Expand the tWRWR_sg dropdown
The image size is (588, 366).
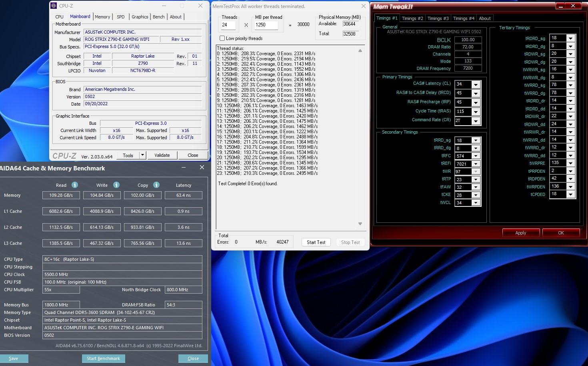(571, 70)
